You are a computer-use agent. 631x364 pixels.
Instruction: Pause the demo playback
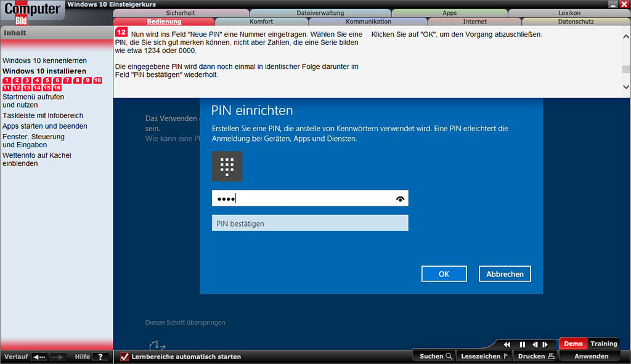click(x=523, y=344)
